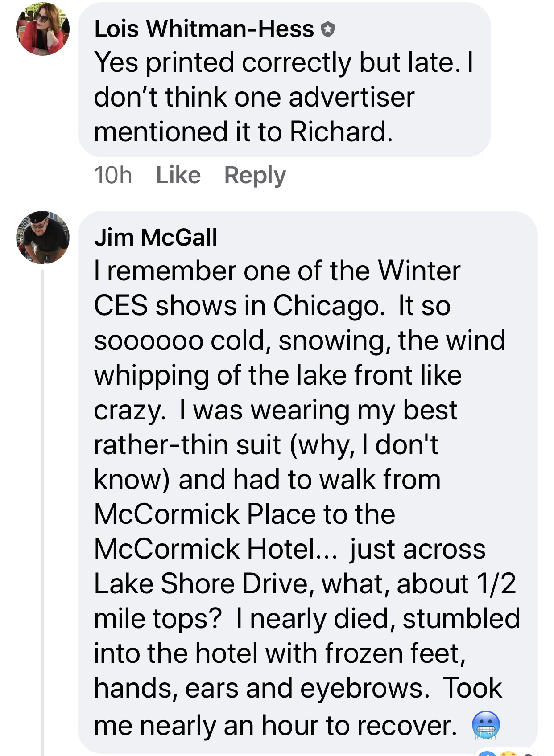
Task: Open the Jim McGall name link
Action: click(x=156, y=237)
